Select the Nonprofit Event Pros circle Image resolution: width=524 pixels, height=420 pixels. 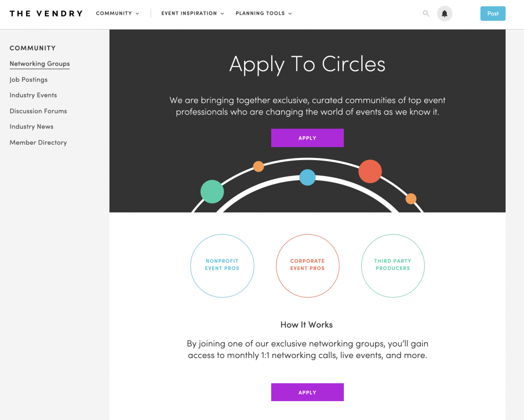click(222, 266)
